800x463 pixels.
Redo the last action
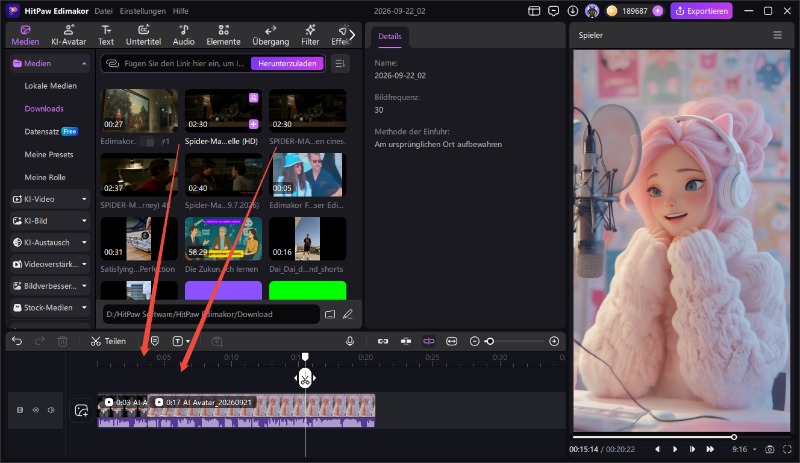[x=39, y=341]
